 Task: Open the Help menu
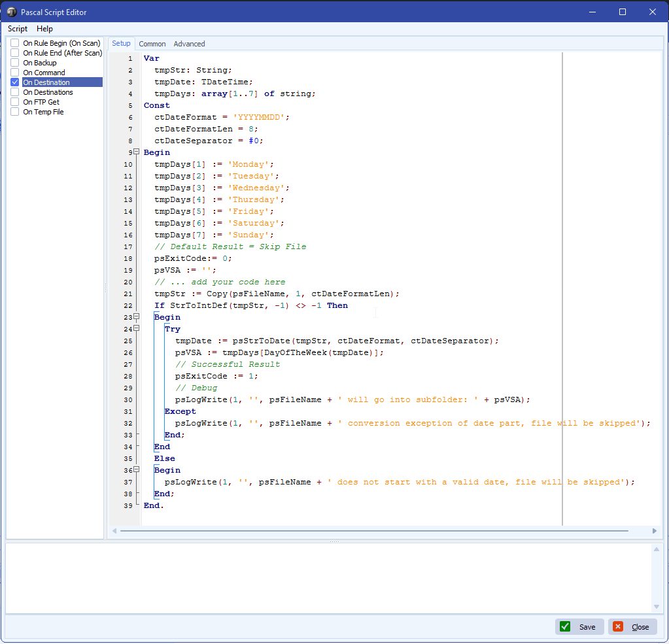coord(44,29)
